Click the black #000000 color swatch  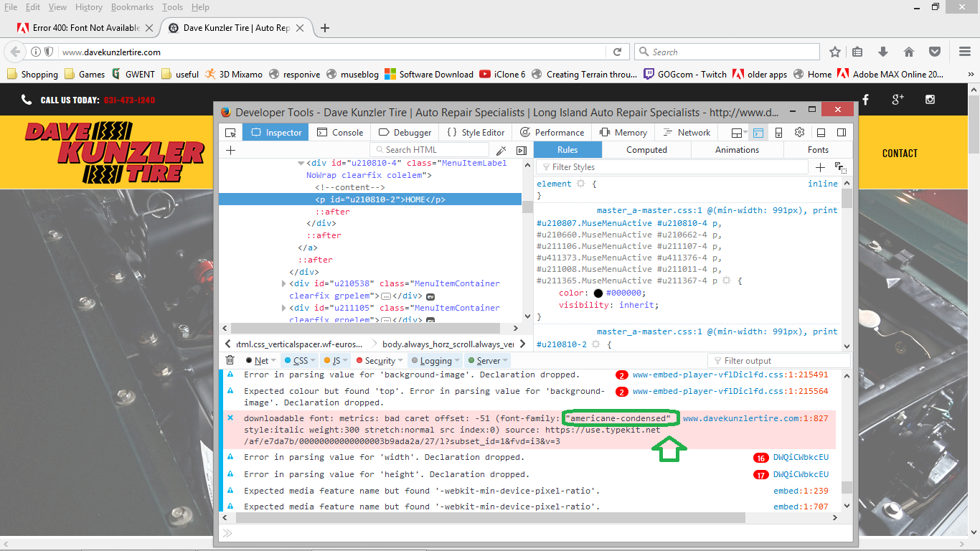[x=599, y=293]
